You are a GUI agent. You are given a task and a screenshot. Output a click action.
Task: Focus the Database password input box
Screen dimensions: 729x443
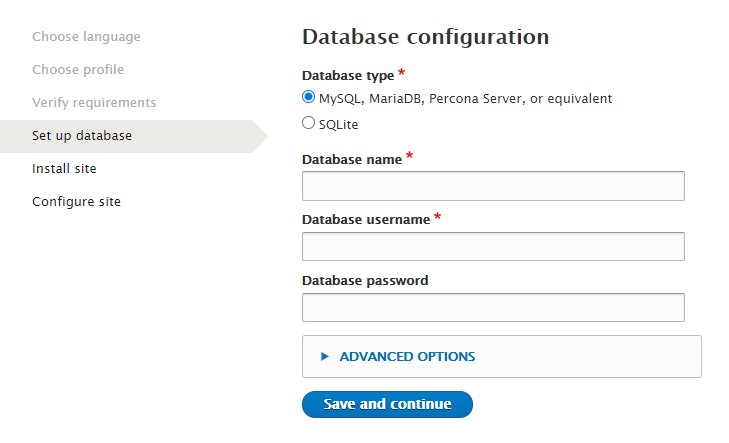492,308
